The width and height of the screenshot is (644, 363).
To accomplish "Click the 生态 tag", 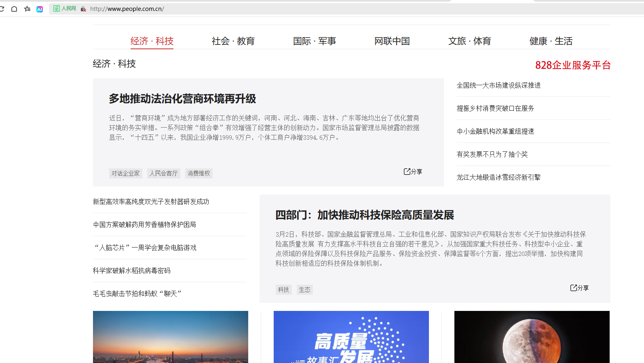I will point(305,290).
